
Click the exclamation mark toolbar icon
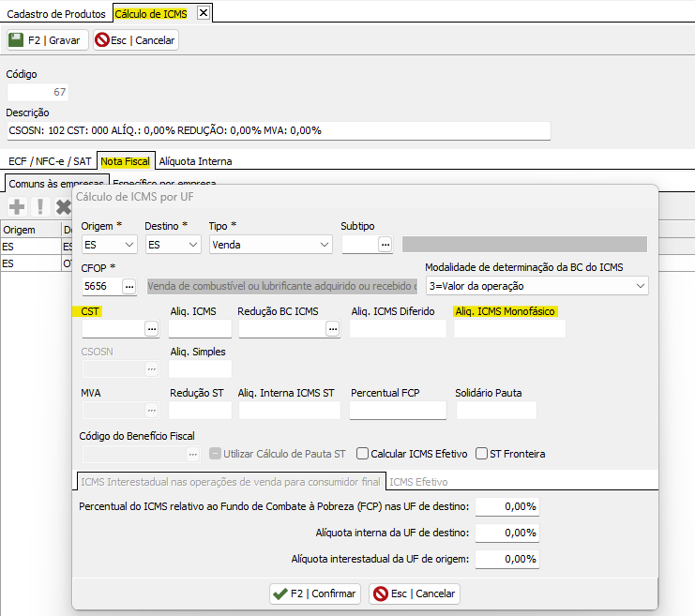pyautogui.click(x=40, y=206)
